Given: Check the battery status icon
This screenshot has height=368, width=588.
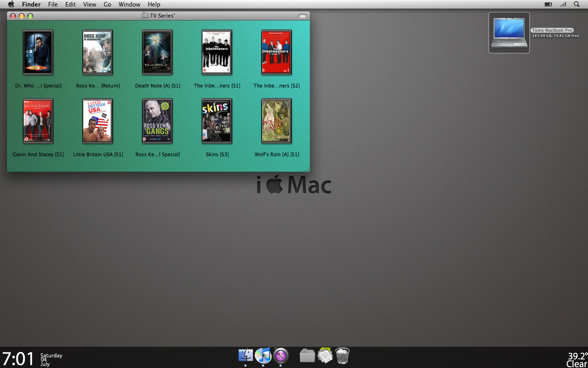Looking at the screenshot, I should [548, 4].
